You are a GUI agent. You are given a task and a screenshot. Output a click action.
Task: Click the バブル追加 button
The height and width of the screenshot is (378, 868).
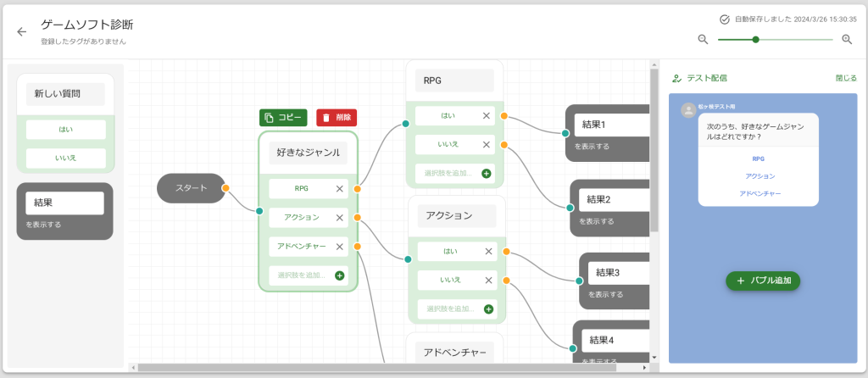pos(763,281)
